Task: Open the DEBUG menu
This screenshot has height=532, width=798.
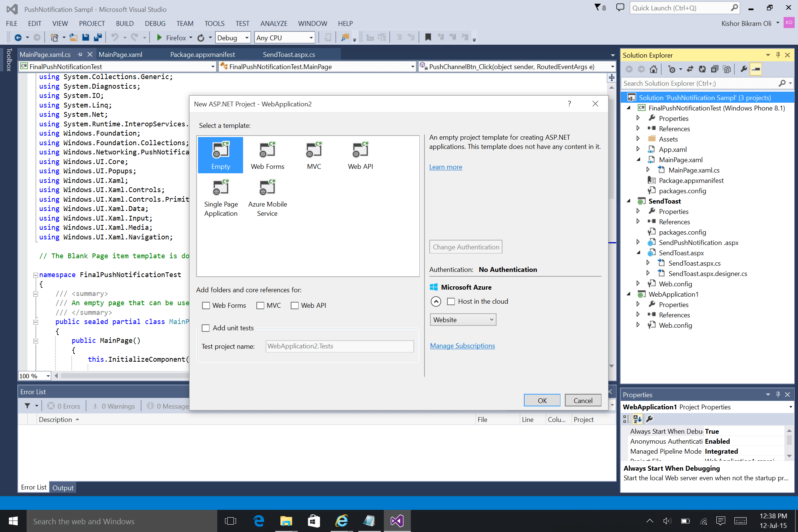Action: 155,24
